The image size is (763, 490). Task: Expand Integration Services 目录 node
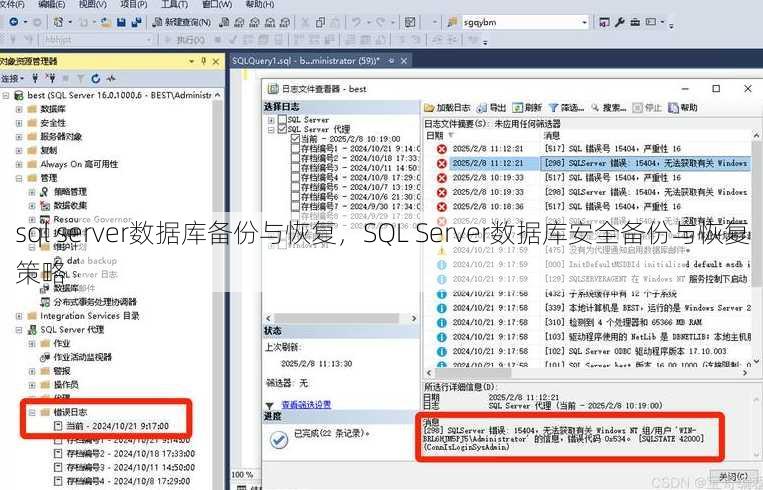[19, 316]
